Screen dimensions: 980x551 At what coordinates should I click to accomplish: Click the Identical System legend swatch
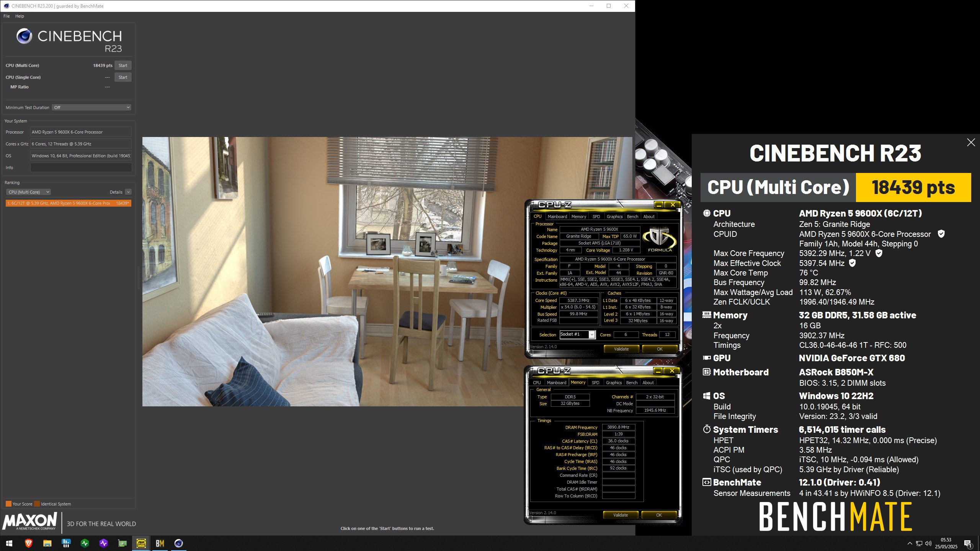coord(37,504)
